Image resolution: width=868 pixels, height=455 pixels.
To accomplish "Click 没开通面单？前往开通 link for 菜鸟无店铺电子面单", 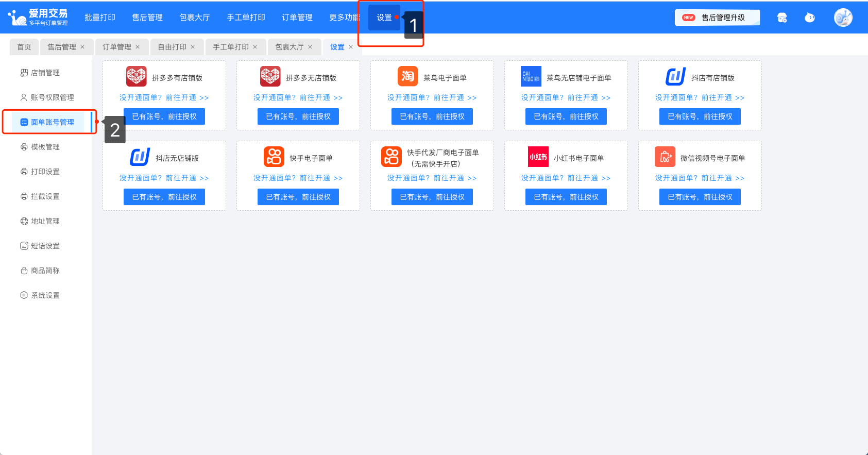I will coord(566,97).
